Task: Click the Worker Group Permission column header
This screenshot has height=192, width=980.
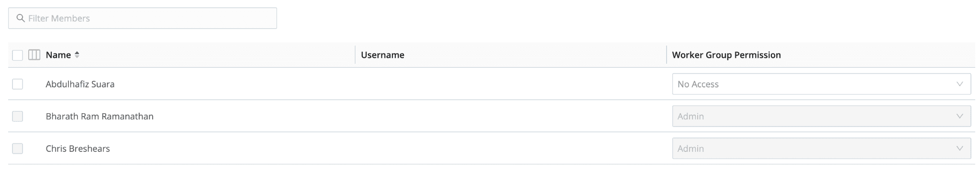Action: tap(726, 55)
